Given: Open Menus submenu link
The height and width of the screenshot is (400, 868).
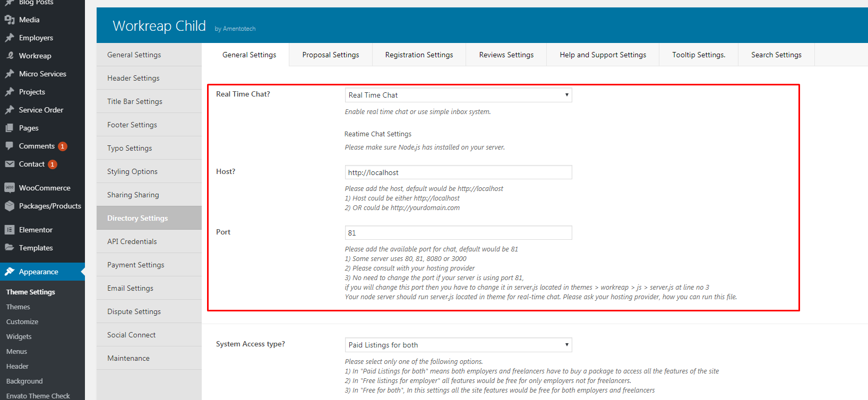Looking at the screenshot, I should tap(16, 351).
